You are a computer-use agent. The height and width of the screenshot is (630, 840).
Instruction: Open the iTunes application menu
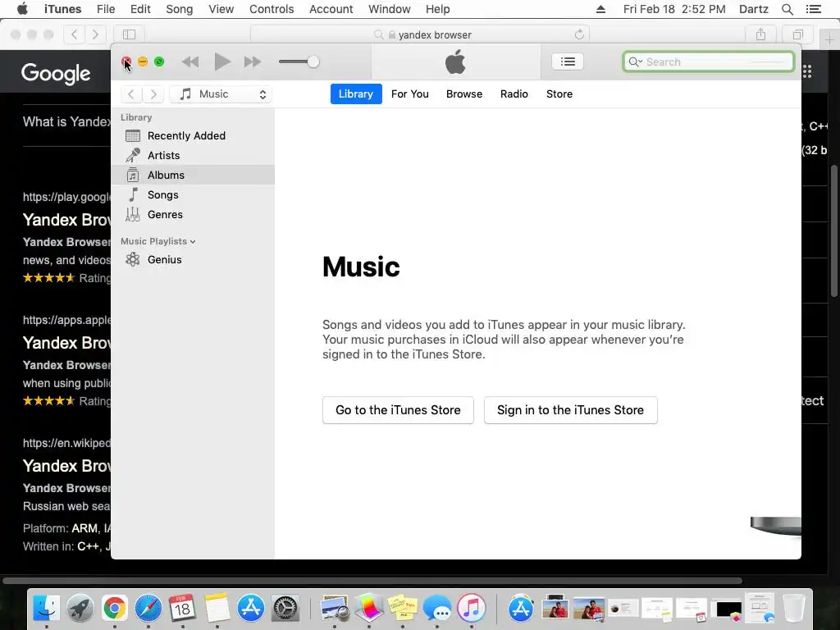tap(62, 9)
